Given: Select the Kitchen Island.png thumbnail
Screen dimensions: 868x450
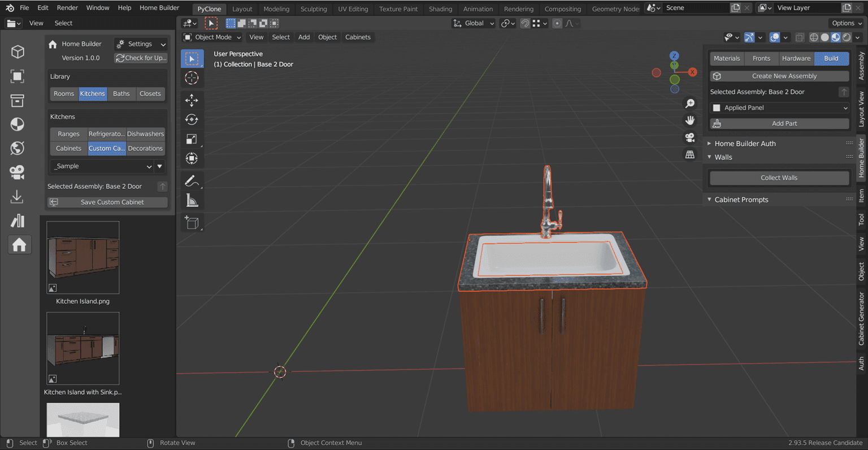Looking at the screenshot, I should tap(83, 258).
